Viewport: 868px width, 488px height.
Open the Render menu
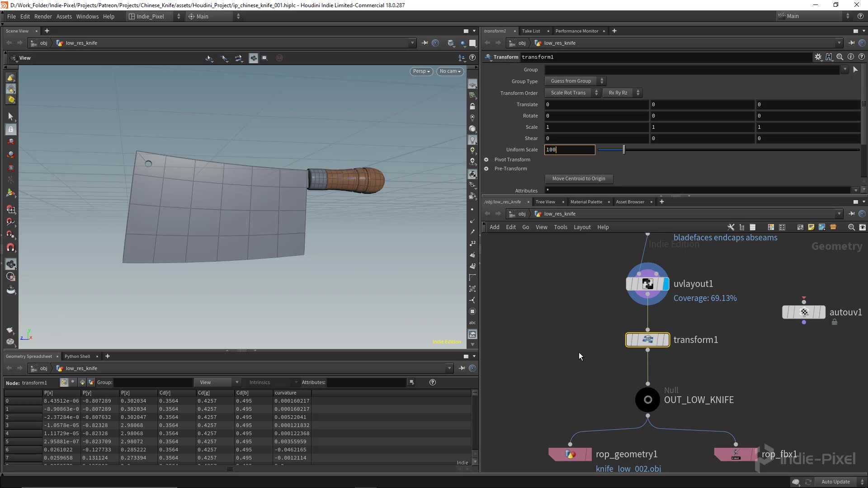click(x=43, y=16)
